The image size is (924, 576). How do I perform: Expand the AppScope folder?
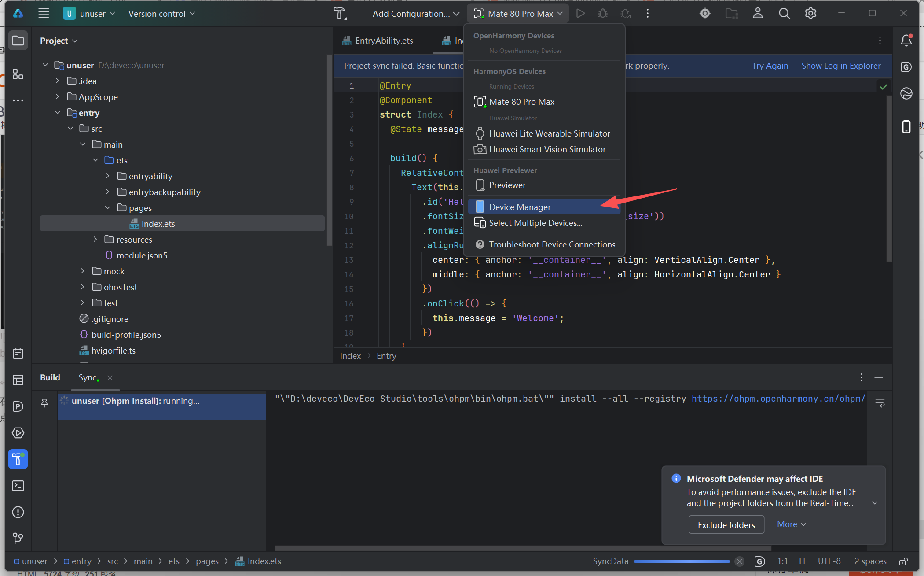[58, 97]
